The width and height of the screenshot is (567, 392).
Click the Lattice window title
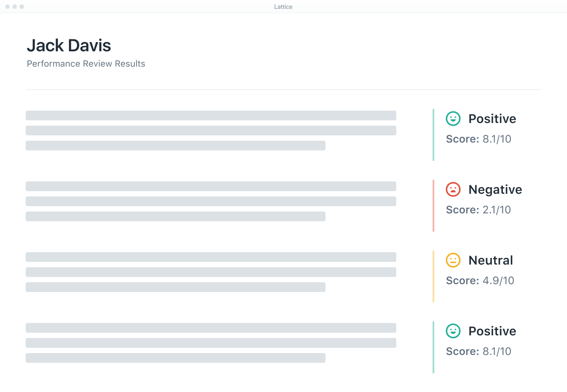(x=283, y=7)
